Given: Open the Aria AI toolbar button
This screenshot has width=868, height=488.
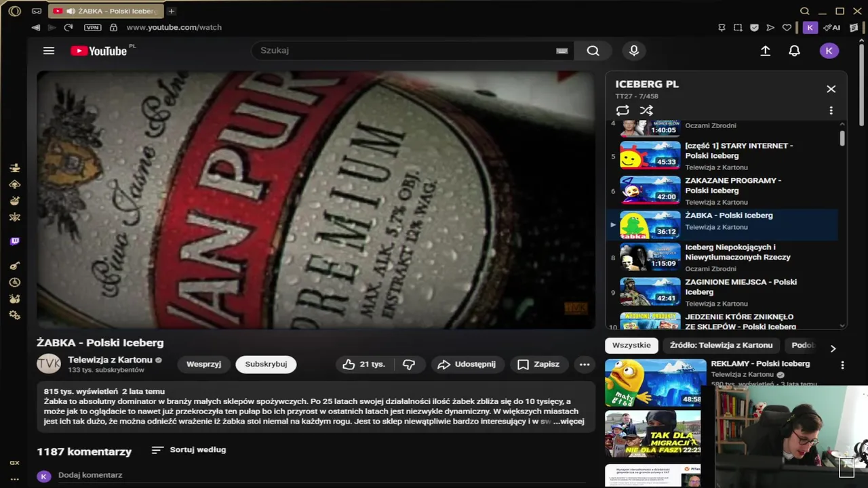Looking at the screenshot, I should point(831,28).
